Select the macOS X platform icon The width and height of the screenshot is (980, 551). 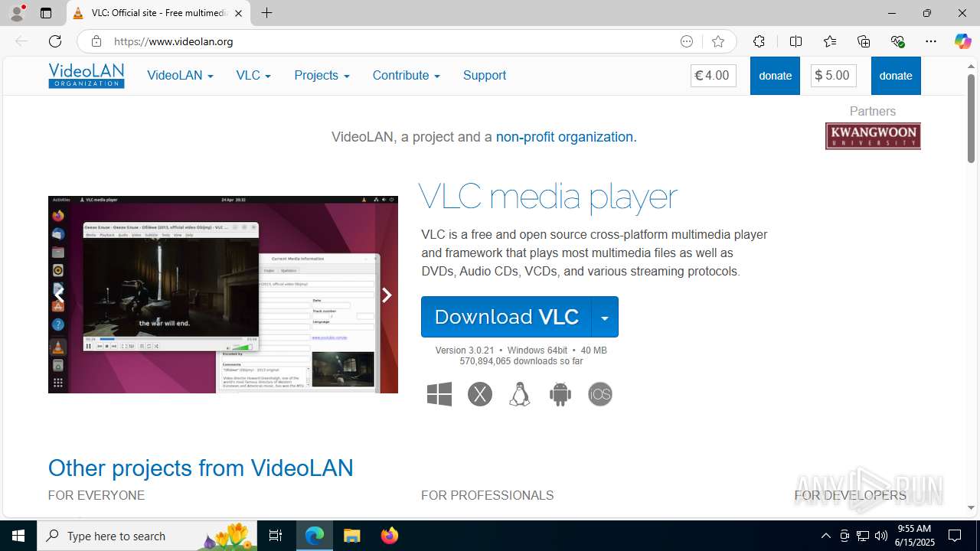(x=480, y=394)
